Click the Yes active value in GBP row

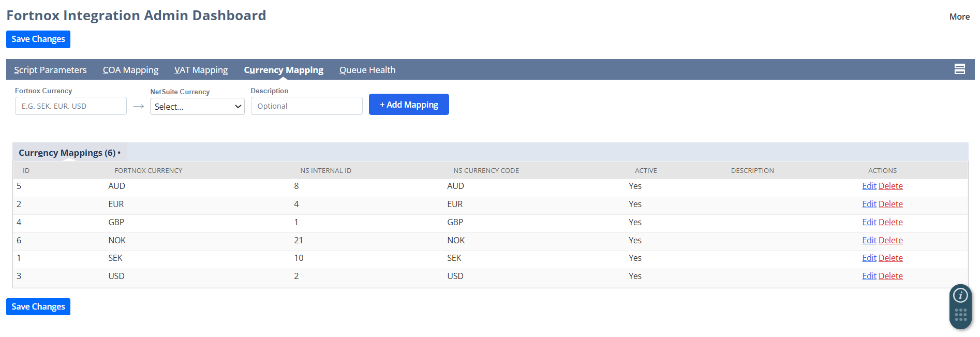pyautogui.click(x=635, y=222)
